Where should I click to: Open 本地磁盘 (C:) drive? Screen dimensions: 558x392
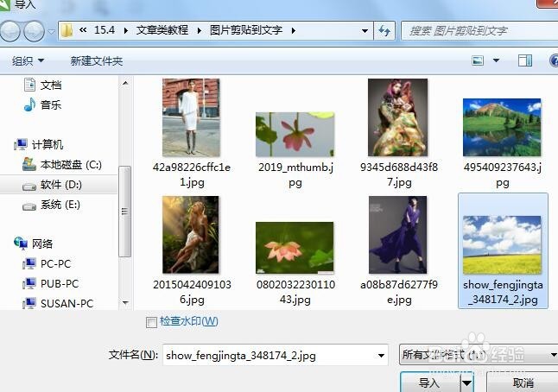[71, 165]
